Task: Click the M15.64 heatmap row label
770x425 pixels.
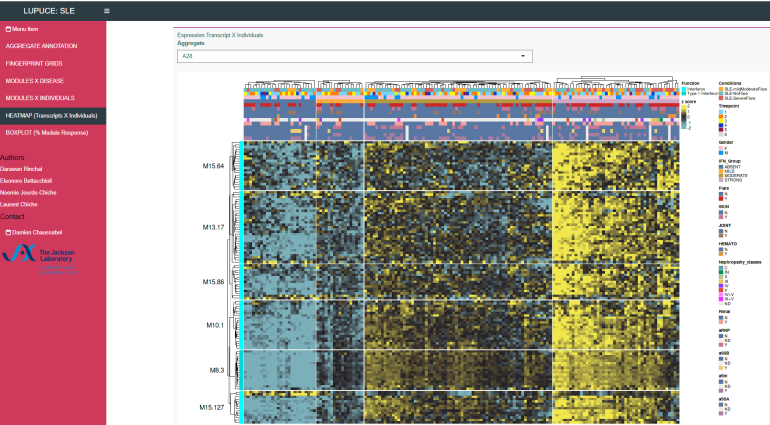Action: [211, 166]
